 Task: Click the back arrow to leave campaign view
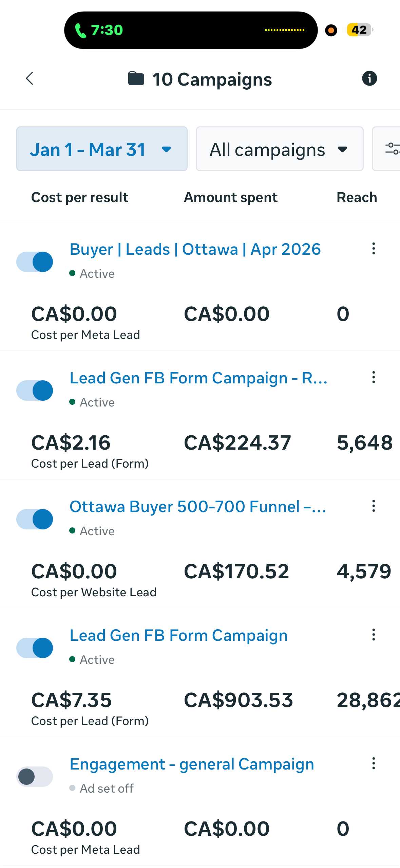(x=30, y=78)
